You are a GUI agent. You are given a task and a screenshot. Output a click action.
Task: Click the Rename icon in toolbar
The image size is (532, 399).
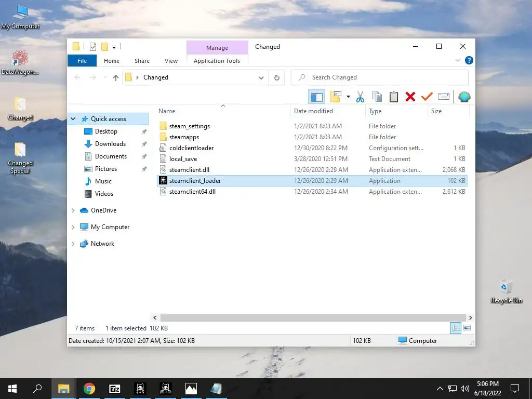pos(444,97)
